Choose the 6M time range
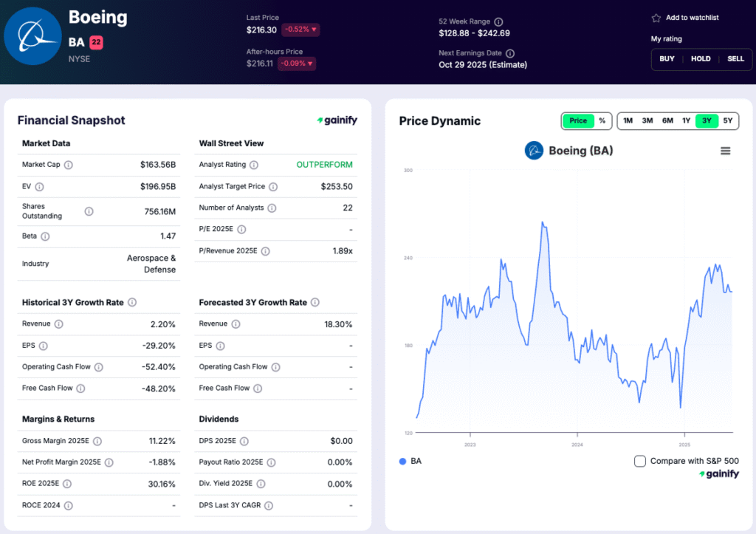The image size is (756, 534). click(667, 120)
